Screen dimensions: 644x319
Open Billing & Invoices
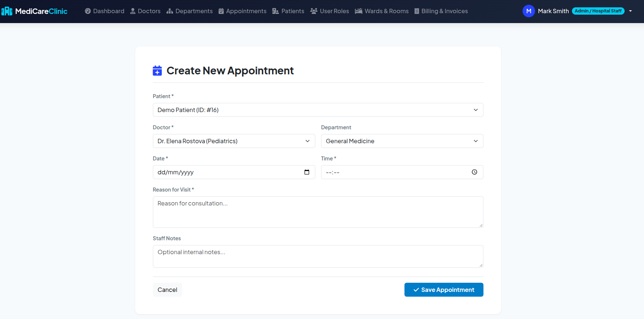[441, 11]
